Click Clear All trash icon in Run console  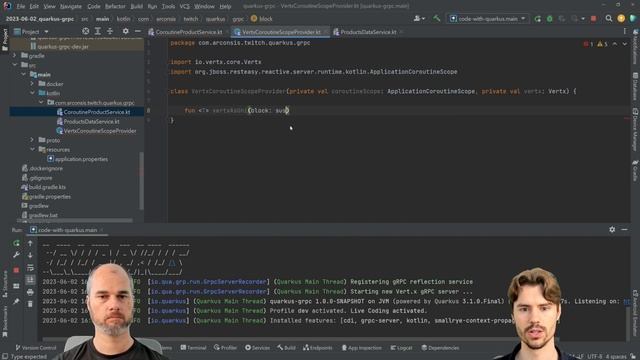(30, 304)
